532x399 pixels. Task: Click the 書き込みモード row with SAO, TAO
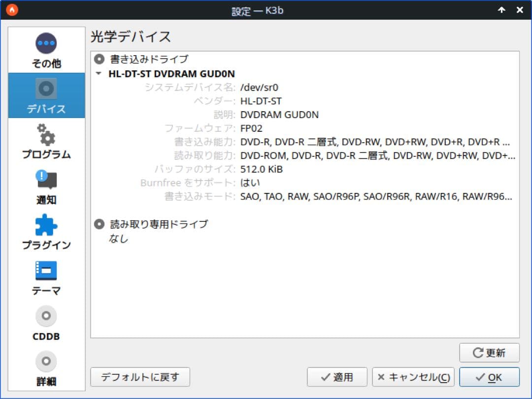(376, 197)
